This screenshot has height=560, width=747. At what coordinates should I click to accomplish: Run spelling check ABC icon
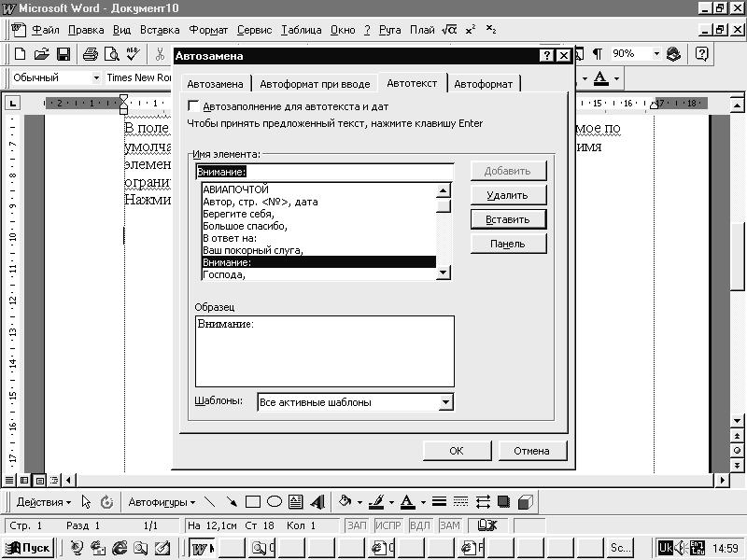point(133,54)
